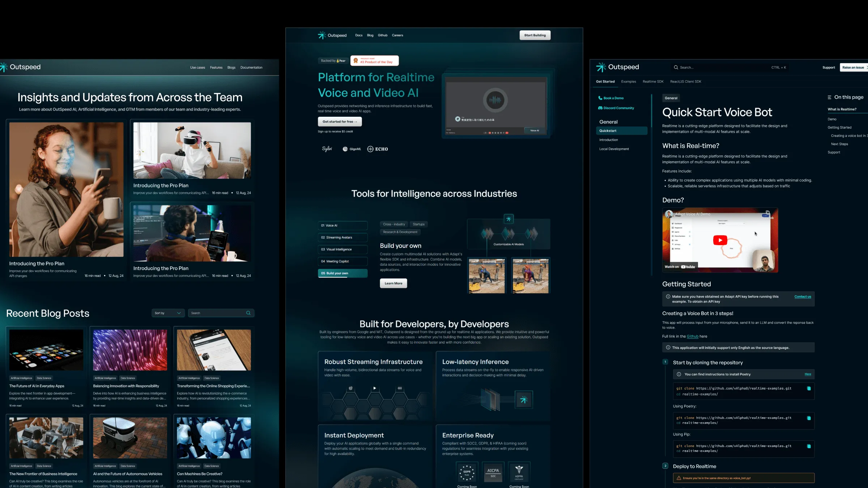Click the Outspeed logo in the blog page header

[x=21, y=67]
